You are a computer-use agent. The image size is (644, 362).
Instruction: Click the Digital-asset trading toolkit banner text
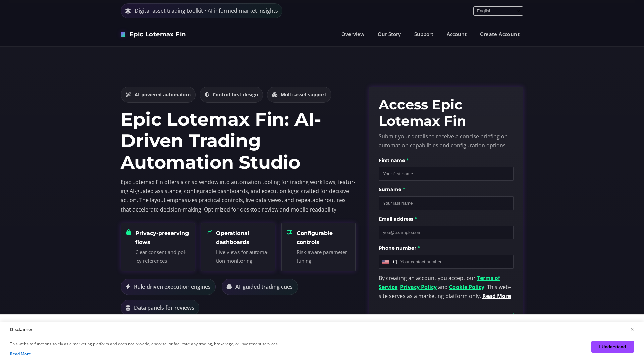(206, 11)
